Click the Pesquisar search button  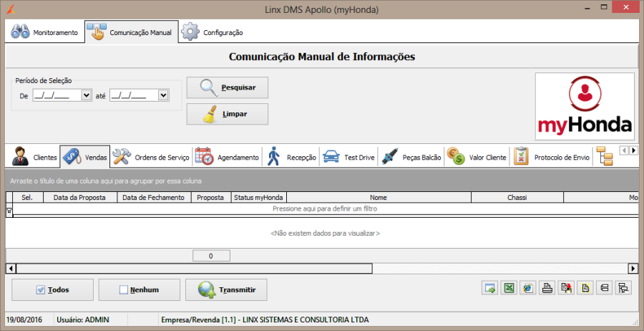tap(227, 87)
